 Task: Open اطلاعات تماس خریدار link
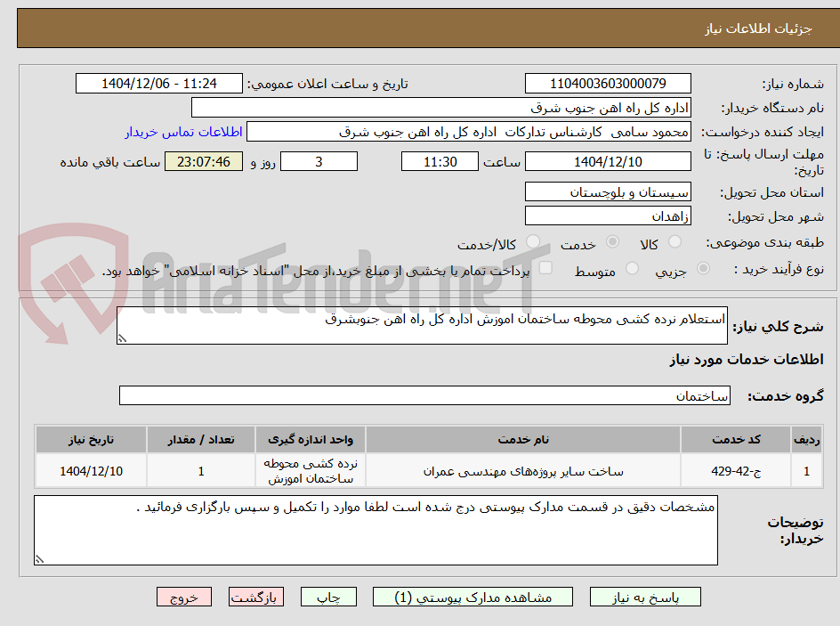point(183,132)
